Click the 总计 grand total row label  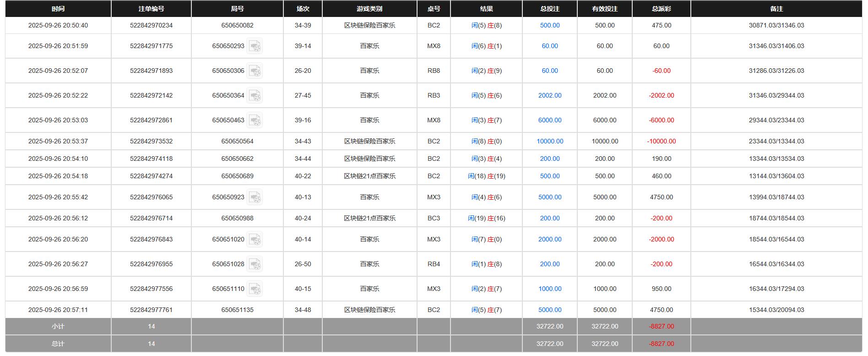(58, 344)
